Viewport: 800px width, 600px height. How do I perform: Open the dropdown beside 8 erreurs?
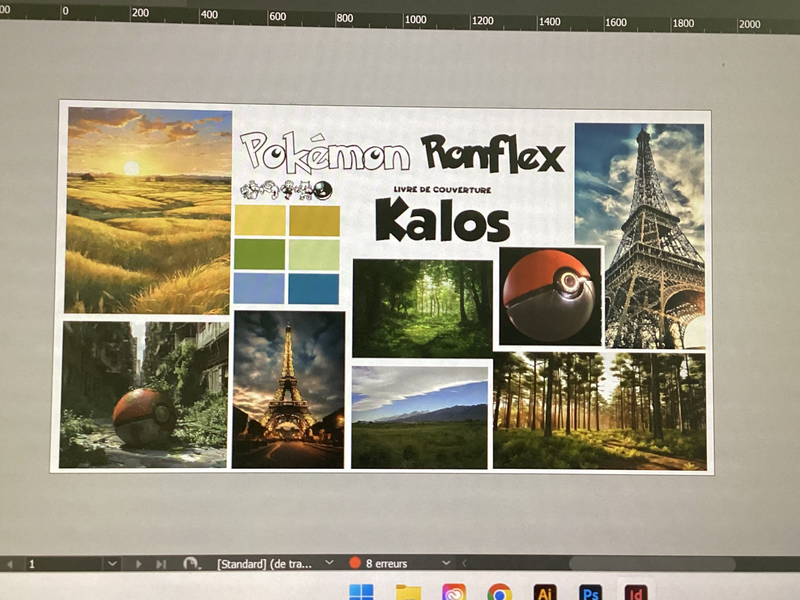pos(445,563)
